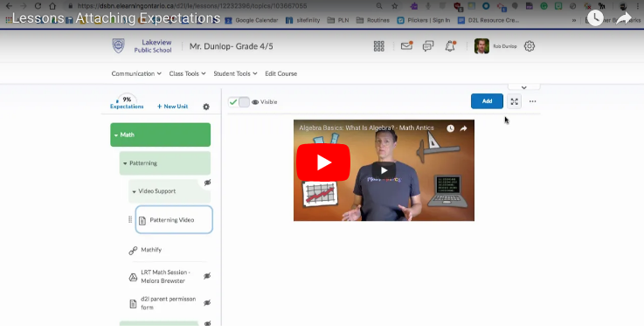Show more bookmarks with the double chevron

tap(574, 20)
